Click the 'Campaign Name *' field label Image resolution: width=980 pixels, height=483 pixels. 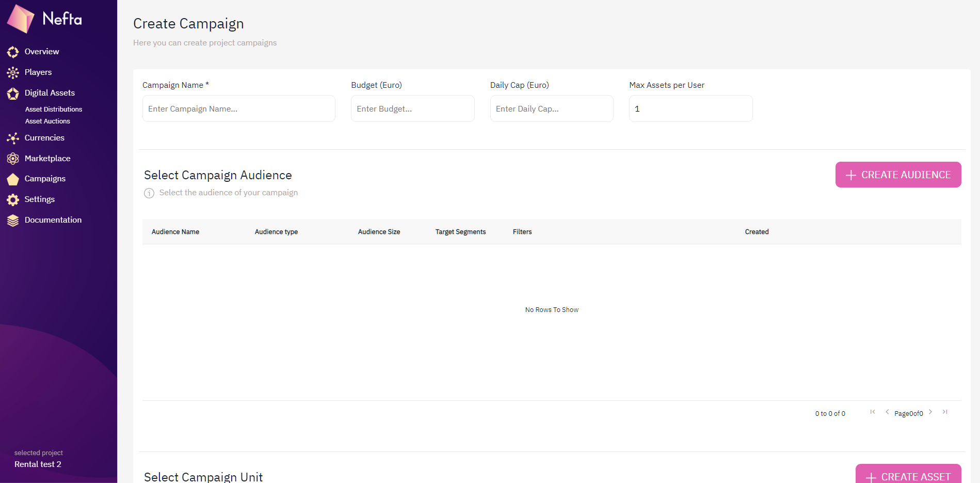coord(175,85)
